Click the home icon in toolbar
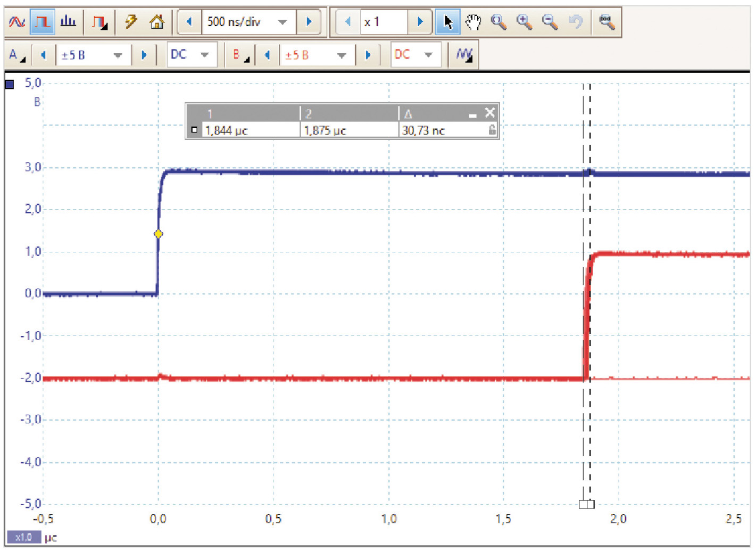The width and height of the screenshot is (756, 550). (156, 22)
